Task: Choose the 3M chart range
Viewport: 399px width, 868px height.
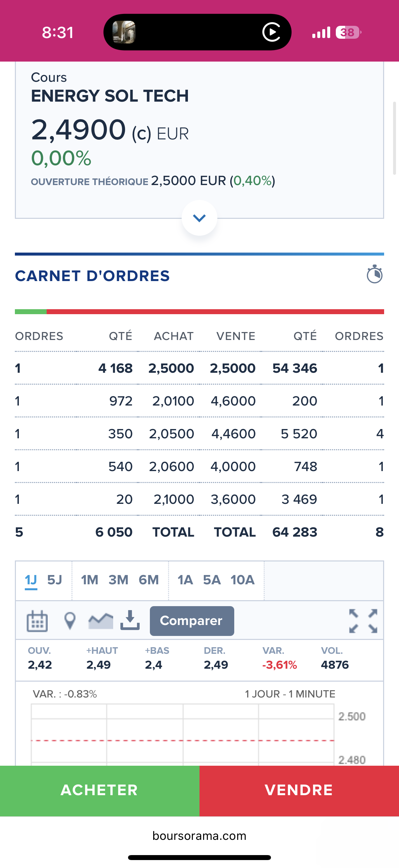Action: tap(118, 580)
